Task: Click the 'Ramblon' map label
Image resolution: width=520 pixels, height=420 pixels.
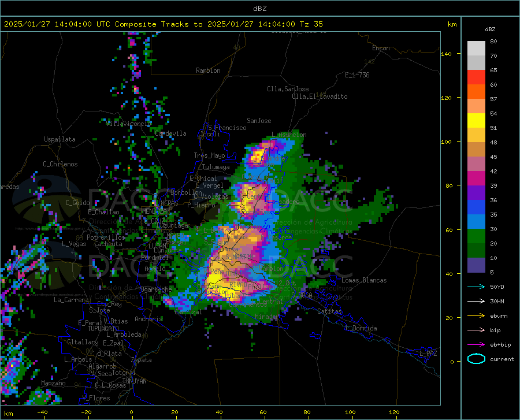Action: pyautogui.click(x=208, y=70)
